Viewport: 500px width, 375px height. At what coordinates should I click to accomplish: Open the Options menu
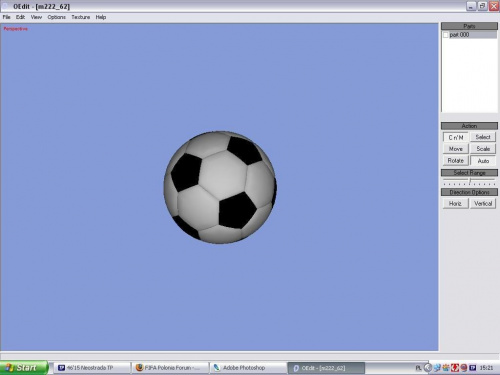coord(56,17)
